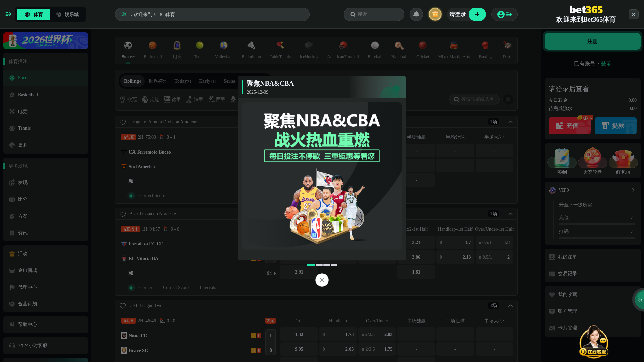
Task: Favorite Uruguay Primera Division Amateur league heart
Action: pos(123,122)
